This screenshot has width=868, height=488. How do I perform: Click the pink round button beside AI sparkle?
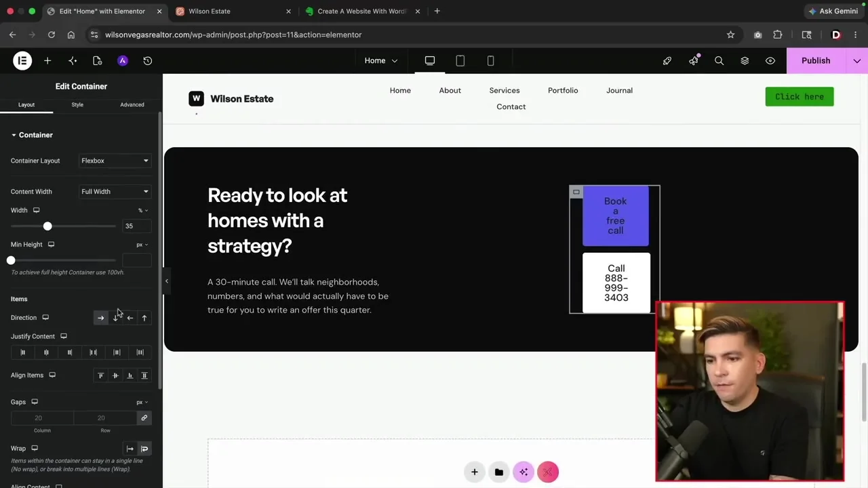[548, 472]
